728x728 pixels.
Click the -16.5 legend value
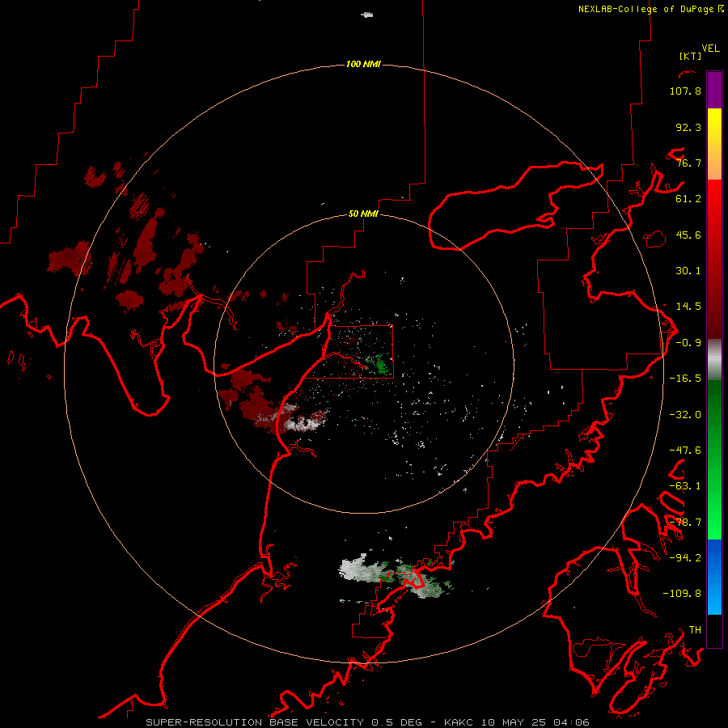click(685, 379)
